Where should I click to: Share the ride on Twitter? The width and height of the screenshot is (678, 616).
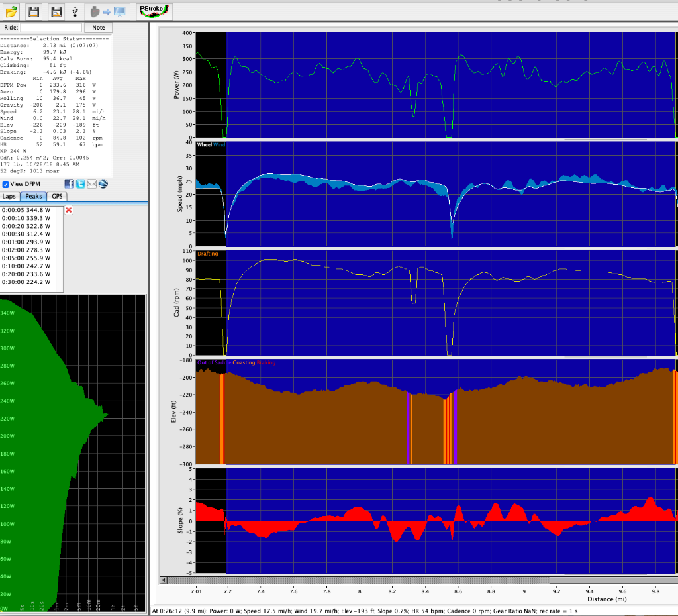pos(81,183)
